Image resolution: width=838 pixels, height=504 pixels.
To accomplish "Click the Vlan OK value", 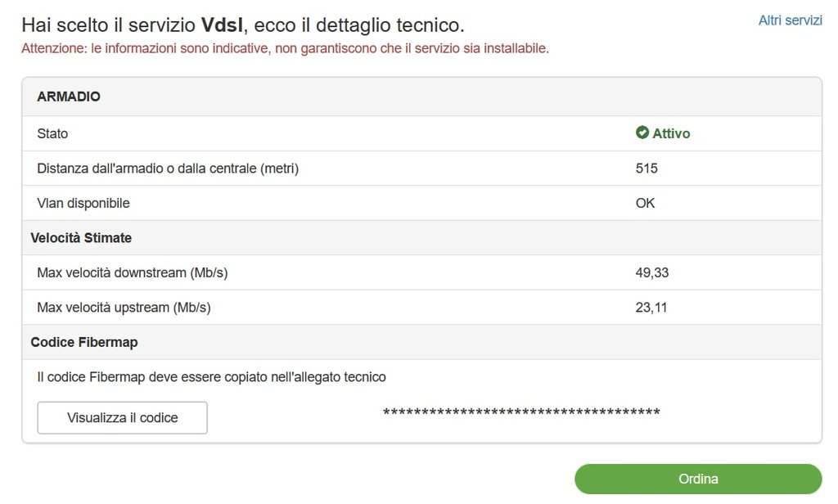I will (645, 203).
